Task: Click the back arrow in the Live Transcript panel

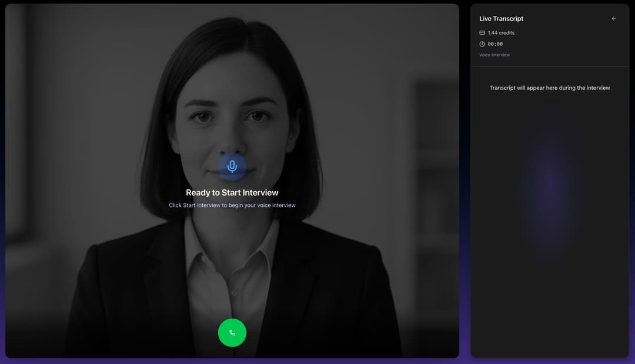Action: 613,18
